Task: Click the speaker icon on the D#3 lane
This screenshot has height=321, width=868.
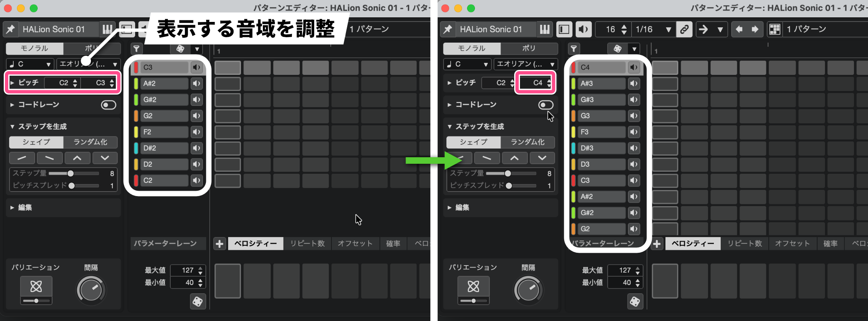Action: coord(633,148)
